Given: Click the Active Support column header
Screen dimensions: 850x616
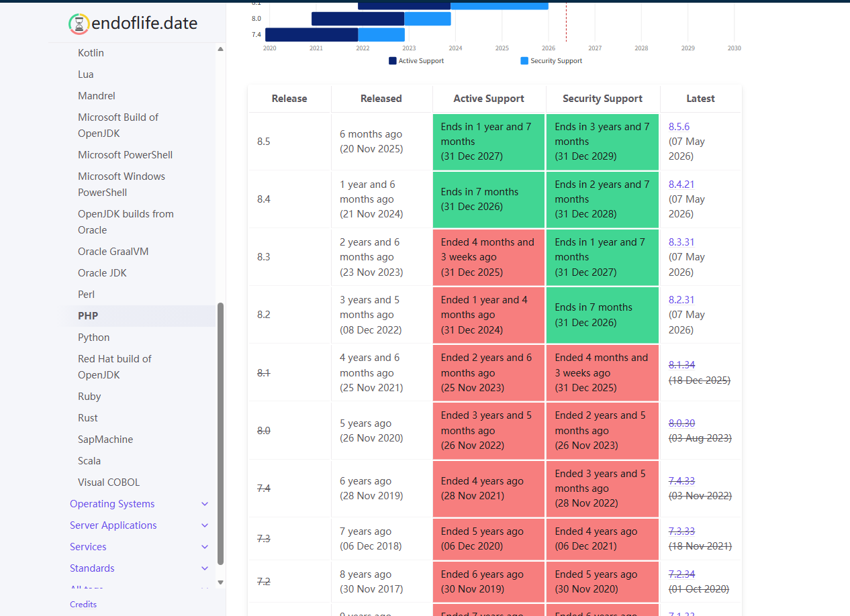Looking at the screenshot, I should [x=489, y=99].
